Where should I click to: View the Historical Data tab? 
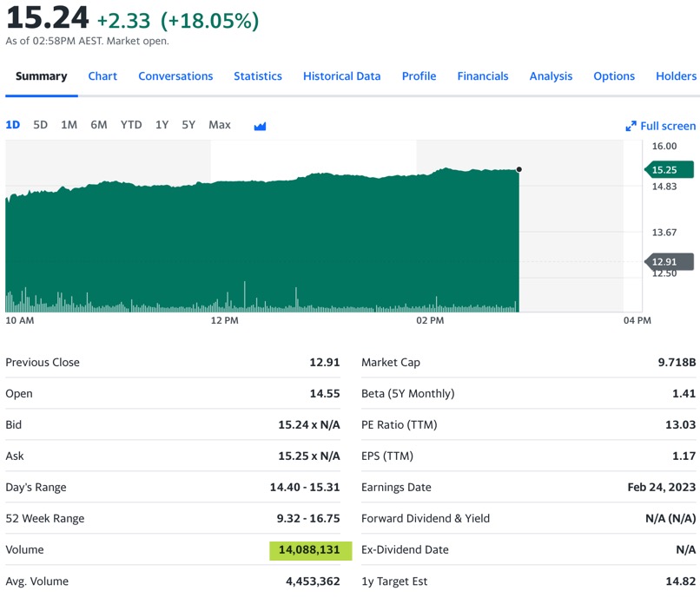(x=341, y=76)
